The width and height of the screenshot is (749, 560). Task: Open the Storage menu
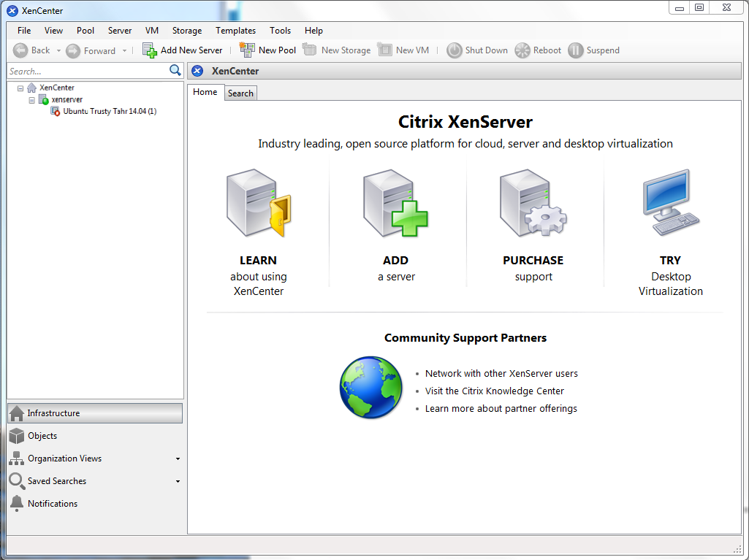tap(187, 31)
